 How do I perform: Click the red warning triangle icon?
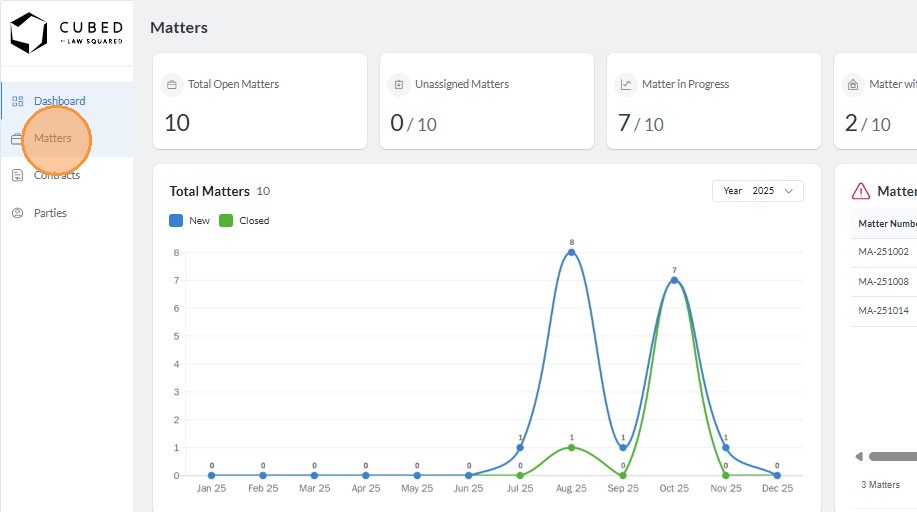point(860,191)
